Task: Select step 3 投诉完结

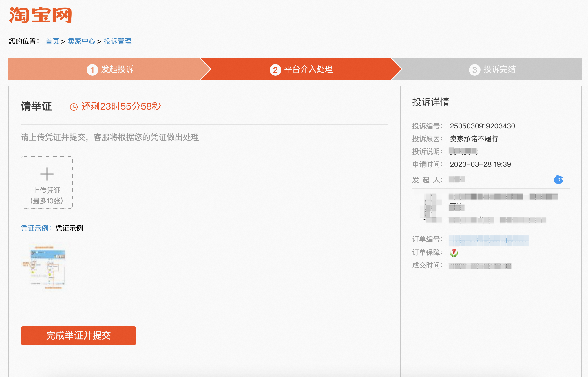Action: 492,69
